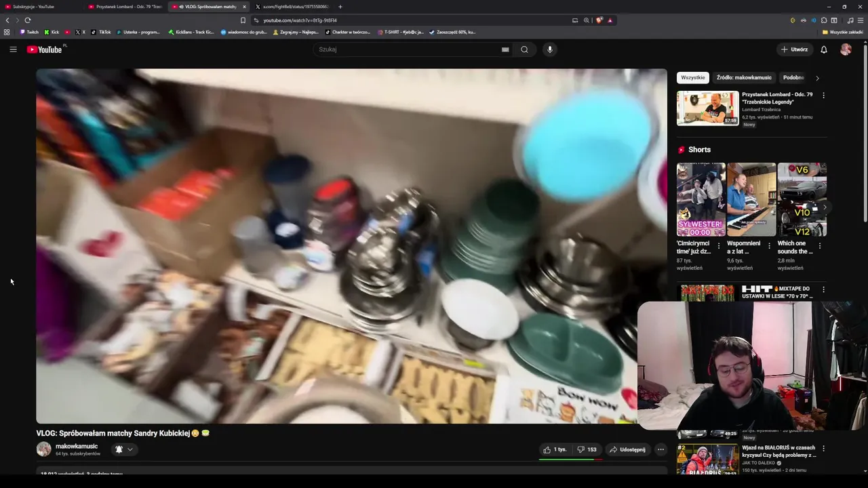The height and width of the screenshot is (488, 868).
Task: Open the extensions puzzle icon
Action: (824, 20)
